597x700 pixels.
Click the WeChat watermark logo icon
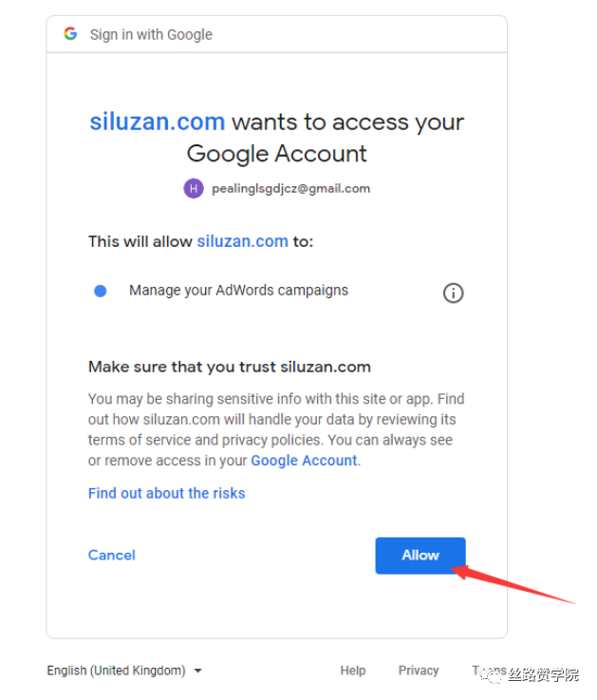[x=492, y=675]
